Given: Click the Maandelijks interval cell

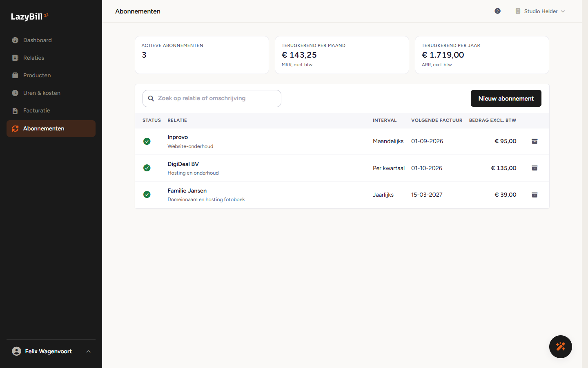Looking at the screenshot, I should click(388, 141).
